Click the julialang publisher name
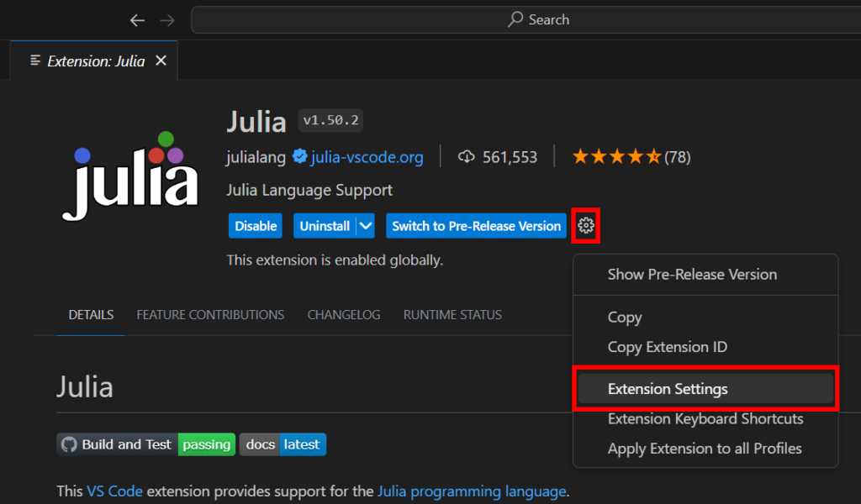The width and height of the screenshot is (861, 504). pyautogui.click(x=256, y=157)
